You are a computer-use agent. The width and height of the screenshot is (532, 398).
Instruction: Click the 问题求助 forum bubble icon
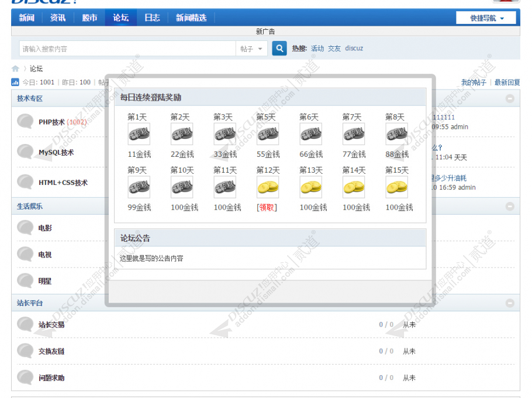click(25, 378)
